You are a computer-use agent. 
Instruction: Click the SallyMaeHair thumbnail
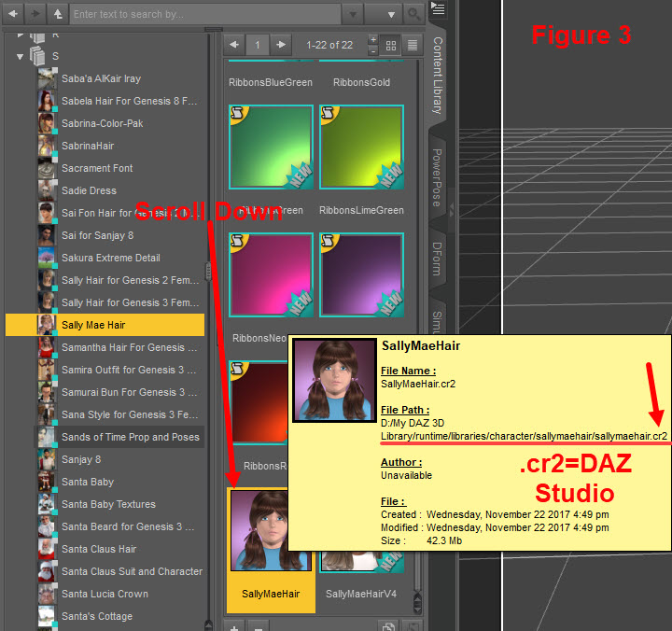(271, 529)
